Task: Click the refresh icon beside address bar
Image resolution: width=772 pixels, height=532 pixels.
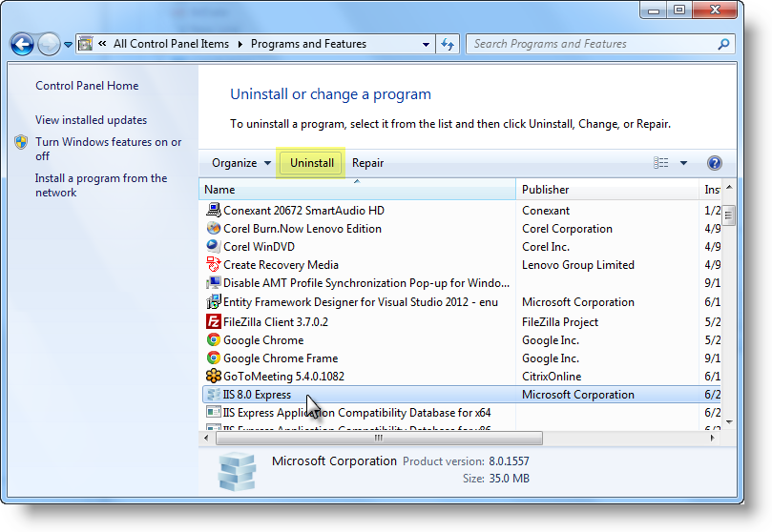Action: (448, 44)
